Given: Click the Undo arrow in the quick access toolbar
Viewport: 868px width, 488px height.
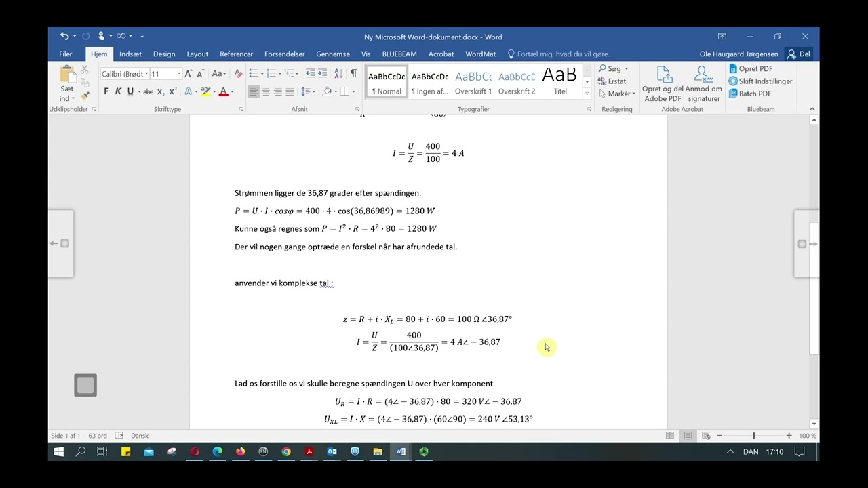Looking at the screenshot, I should pos(64,36).
